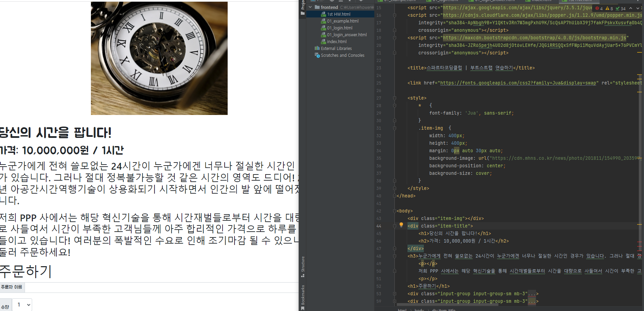Screen dimensions: 644x311
Task: Select Scratches and Consoles in project tree
Action: pyautogui.click(x=343, y=55)
